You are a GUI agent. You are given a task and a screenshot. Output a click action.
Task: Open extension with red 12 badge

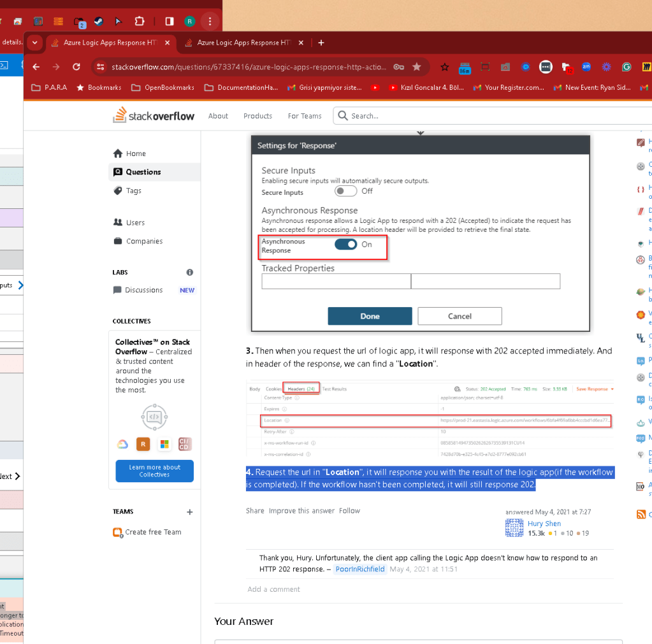pyautogui.click(x=567, y=68)
